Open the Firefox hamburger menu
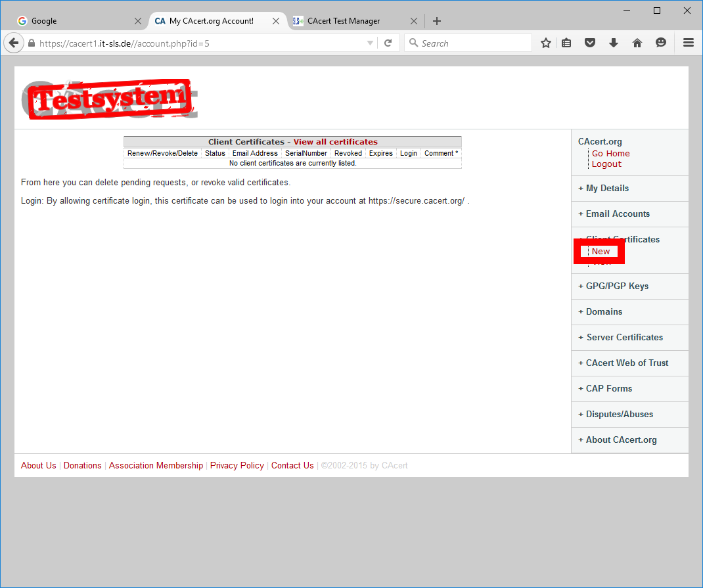Screen dimensions: 703x588 (688, 43)
